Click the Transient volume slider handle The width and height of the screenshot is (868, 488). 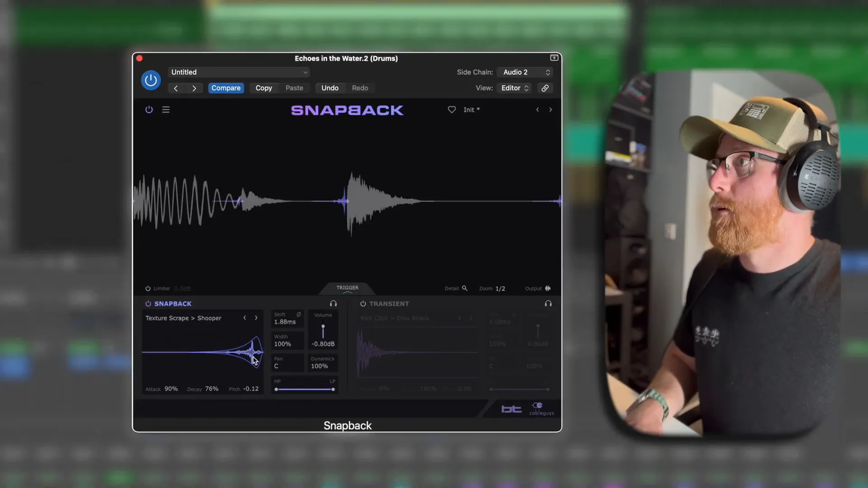point(538,326)
